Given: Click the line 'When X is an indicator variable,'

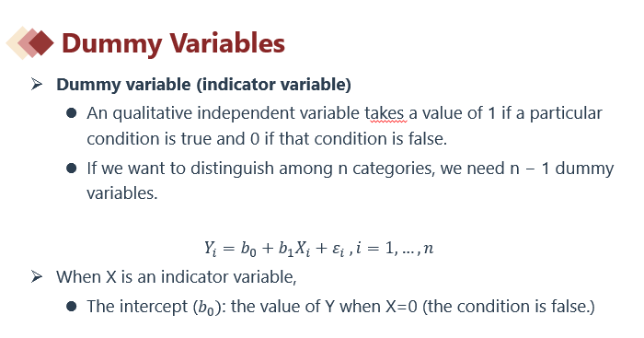Looking at the screenshot, I should pos(177,276).
